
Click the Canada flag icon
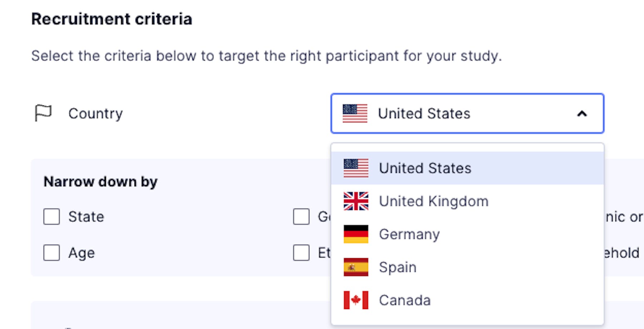tap(356, 300)
